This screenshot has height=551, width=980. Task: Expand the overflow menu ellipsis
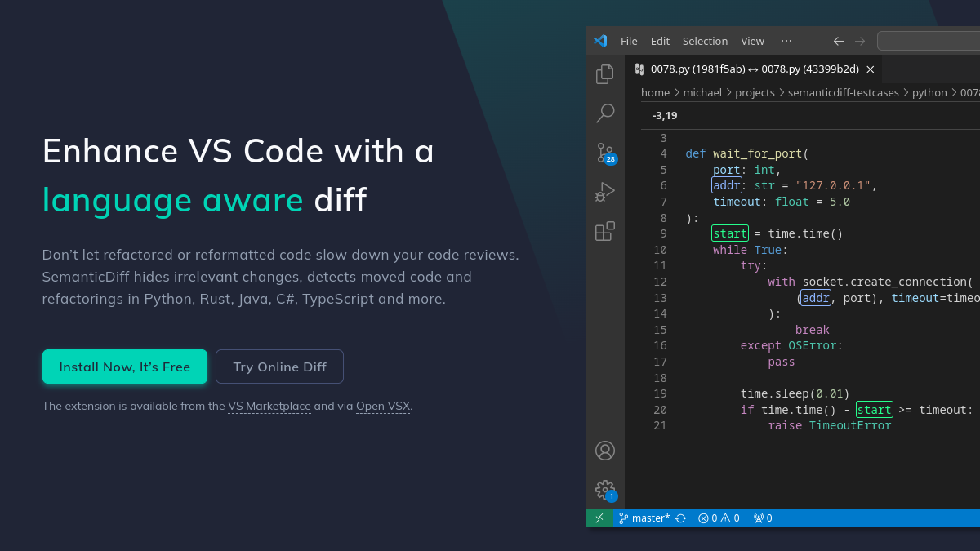(786, 41)
